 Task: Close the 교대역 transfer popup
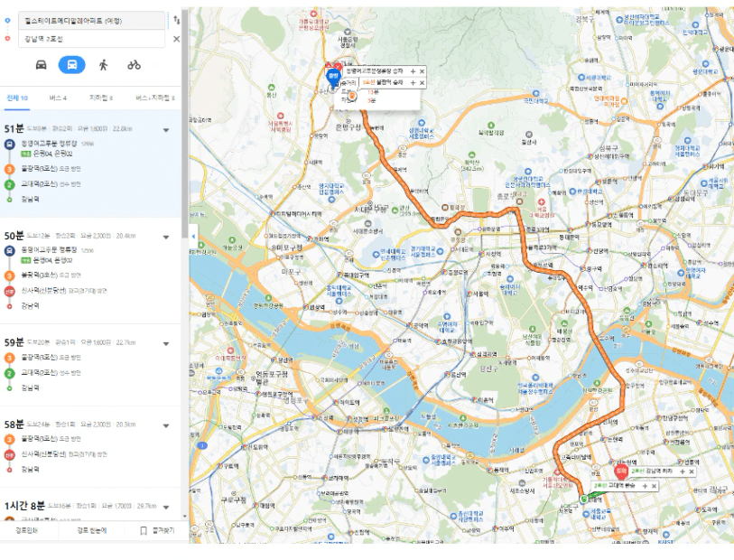coord(654,486)
